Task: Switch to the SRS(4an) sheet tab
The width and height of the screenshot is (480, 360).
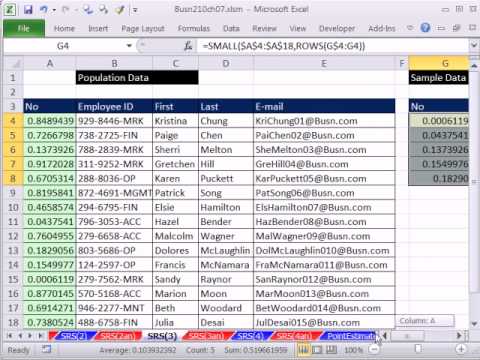Action: (295, 336)
